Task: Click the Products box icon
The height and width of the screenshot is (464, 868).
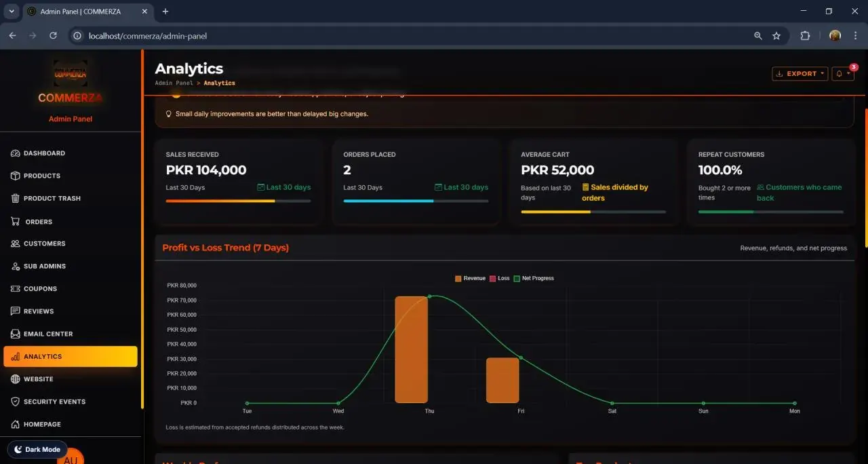Action: point(16,176)
